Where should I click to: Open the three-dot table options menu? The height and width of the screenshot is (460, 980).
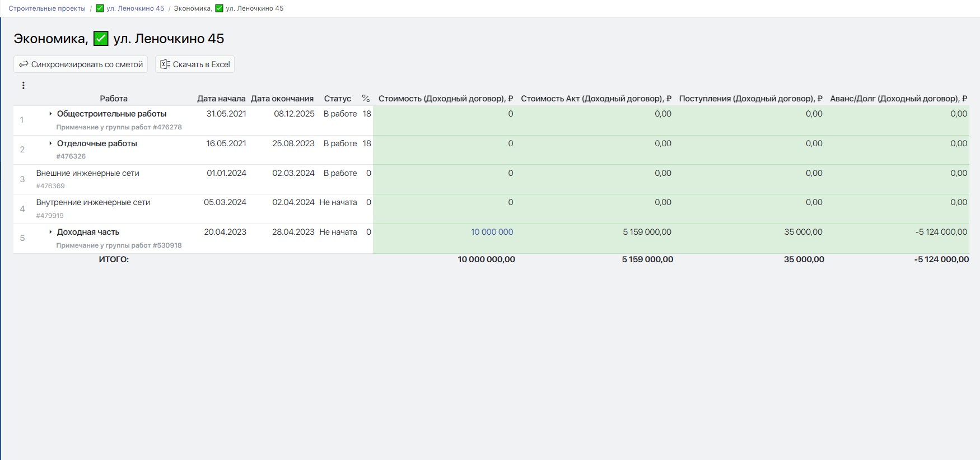pos(23,86)
